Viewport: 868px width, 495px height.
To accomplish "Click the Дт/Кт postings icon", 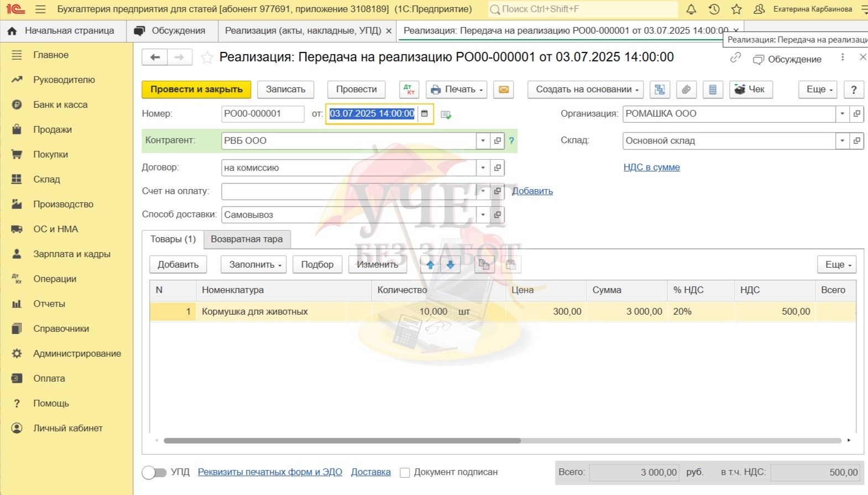I will point(409,90).
